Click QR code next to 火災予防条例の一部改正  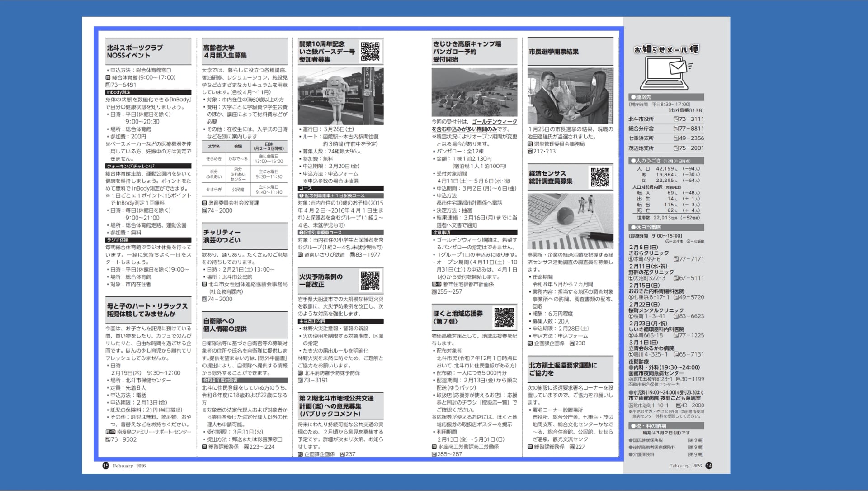tap(370, 281)
